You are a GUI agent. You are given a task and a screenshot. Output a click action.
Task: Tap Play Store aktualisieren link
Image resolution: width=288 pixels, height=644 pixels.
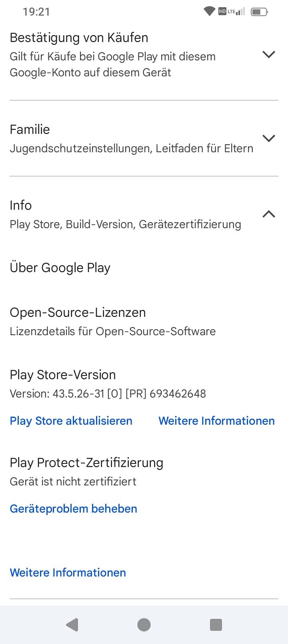(71, 421)
